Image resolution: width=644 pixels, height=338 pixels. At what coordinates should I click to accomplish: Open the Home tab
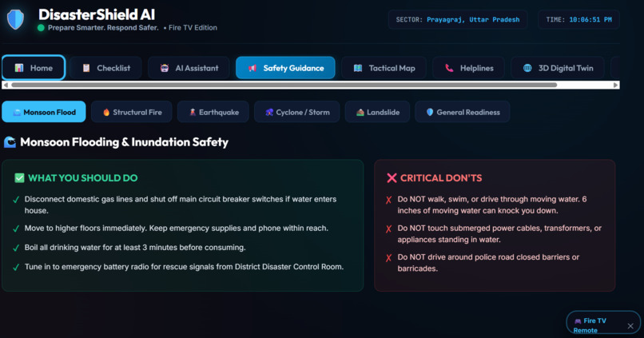click(34, 68)
